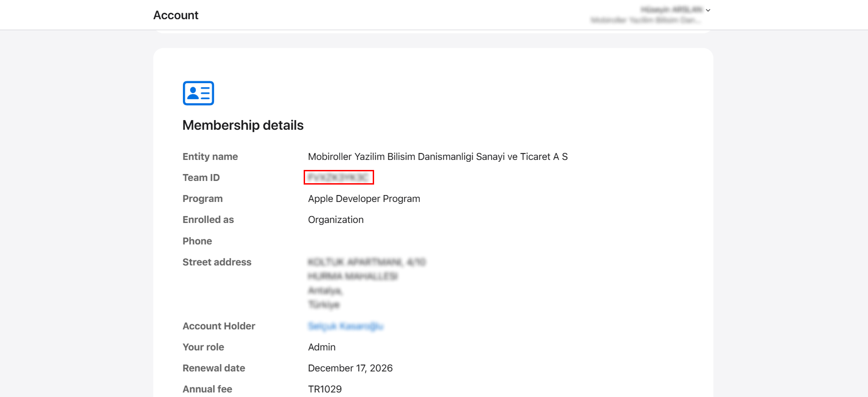
Task: Select the Entity name company text
Action: pos(437,157)
